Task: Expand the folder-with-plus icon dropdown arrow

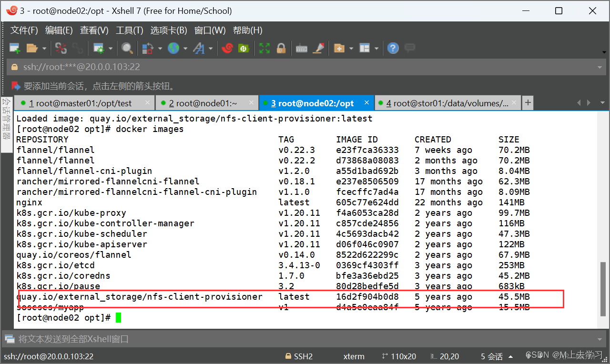Action: pyautogui.click(x=351, y=48)
